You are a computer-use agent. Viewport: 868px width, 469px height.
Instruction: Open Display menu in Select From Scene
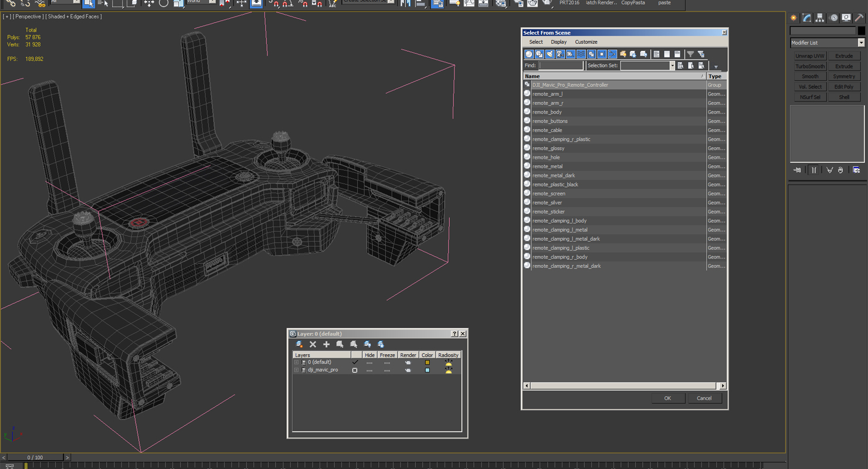click(559, 42)
